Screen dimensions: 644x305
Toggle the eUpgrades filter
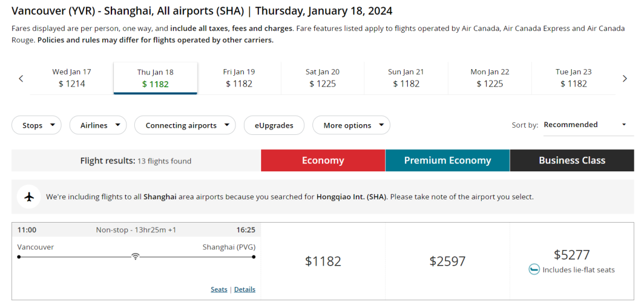coord(274,125)
